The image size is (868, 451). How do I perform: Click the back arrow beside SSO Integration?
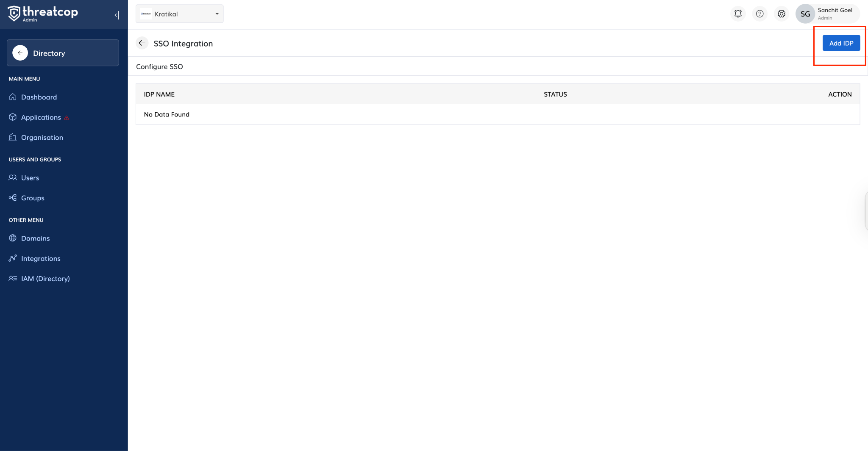(x=142, y=43)
